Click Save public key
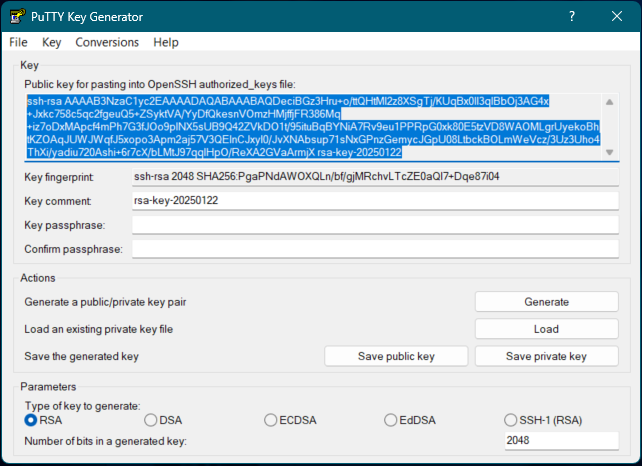This screenshot has width=642, height=466. click(x=396, y=356)
